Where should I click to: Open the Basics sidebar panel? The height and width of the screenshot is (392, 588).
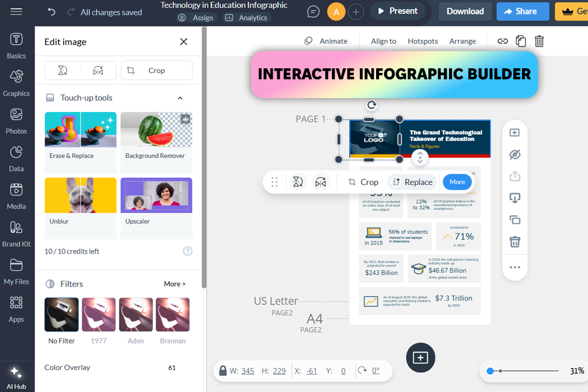tap(16, 46)
